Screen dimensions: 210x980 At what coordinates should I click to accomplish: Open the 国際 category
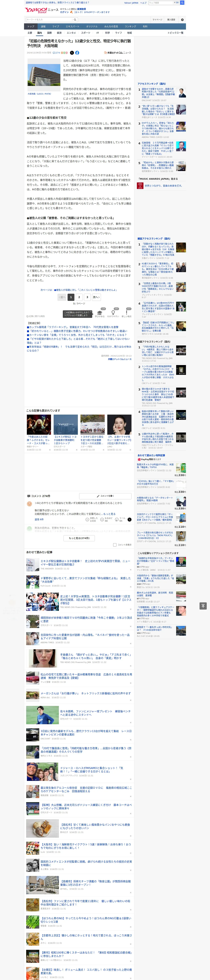point(49,33)
